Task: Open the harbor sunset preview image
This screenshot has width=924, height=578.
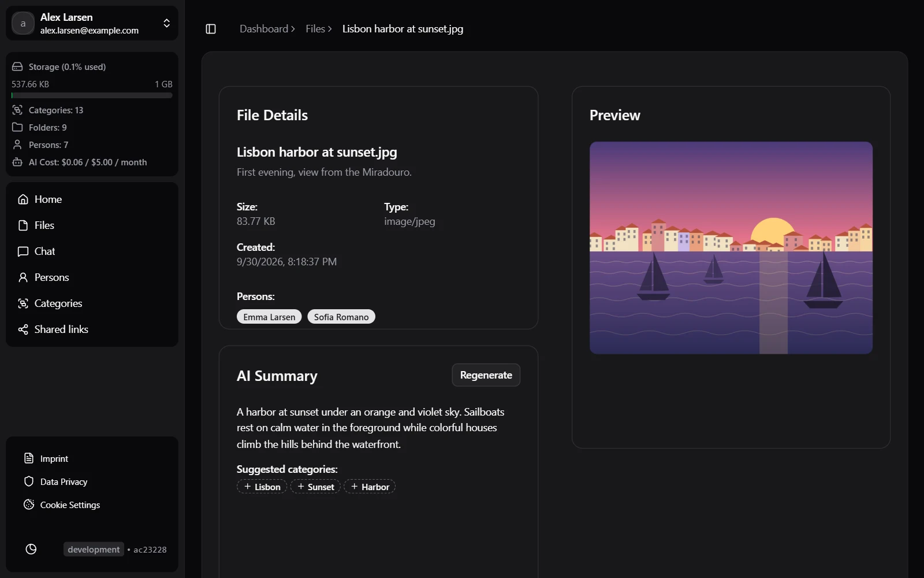Action: pyautogui.click(x=731, y=248)
